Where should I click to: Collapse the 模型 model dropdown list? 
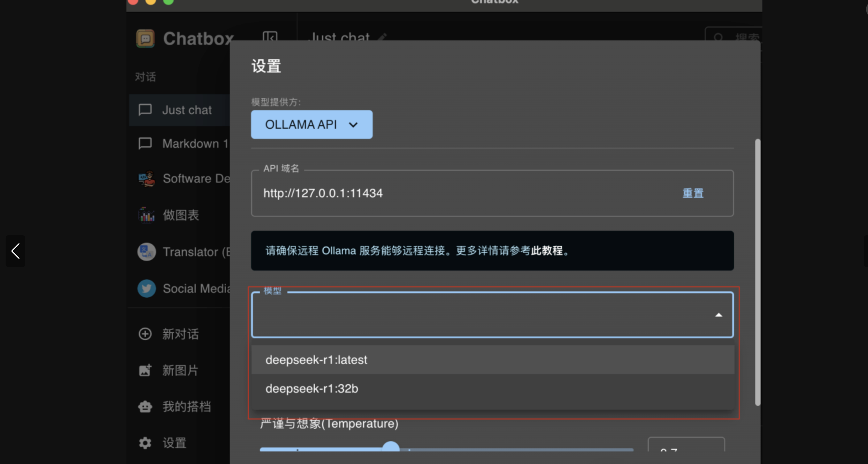pyautogui.click(x=719, y=315)
